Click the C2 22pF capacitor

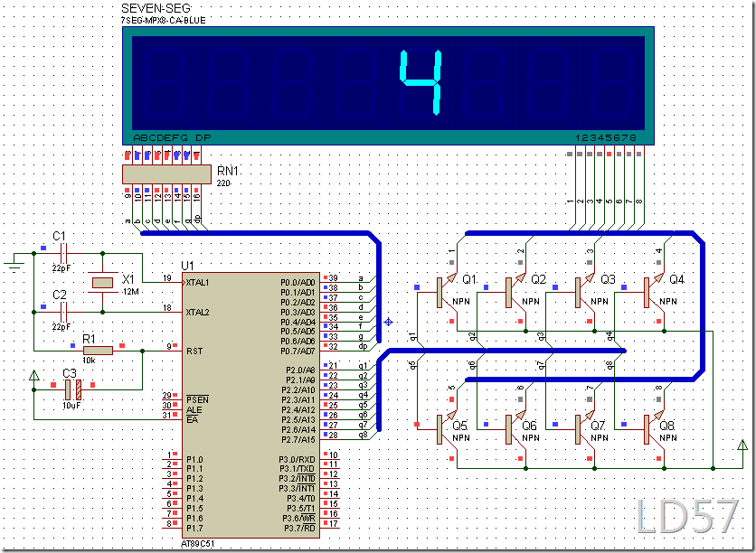(59, 312)
